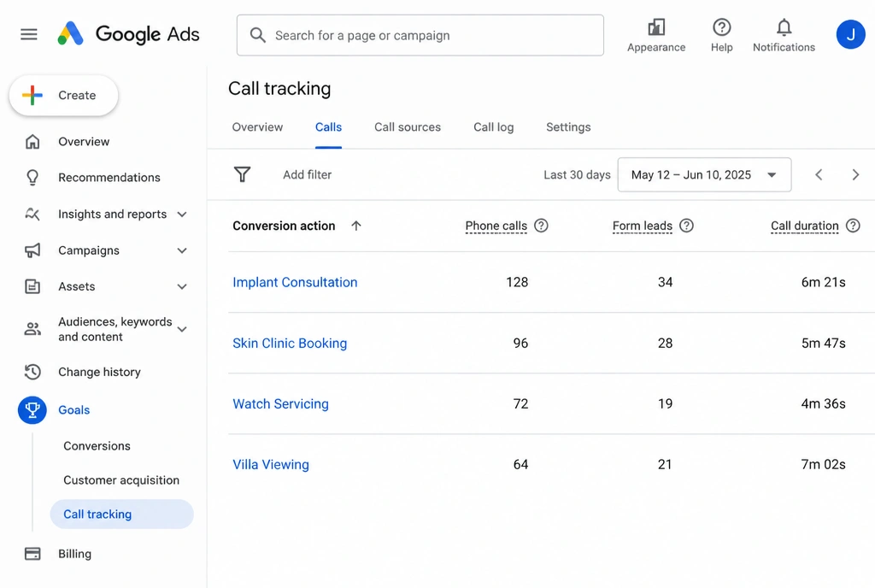The height and width of the screenshot is (588, 875).
Task: Switch to the Overview tab
Action: [257, 127]
